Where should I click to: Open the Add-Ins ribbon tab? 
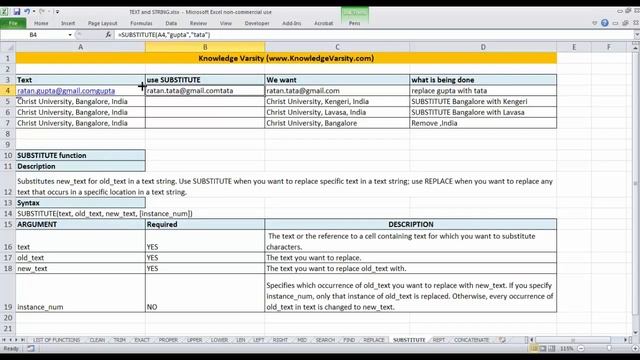coord(291,23)
